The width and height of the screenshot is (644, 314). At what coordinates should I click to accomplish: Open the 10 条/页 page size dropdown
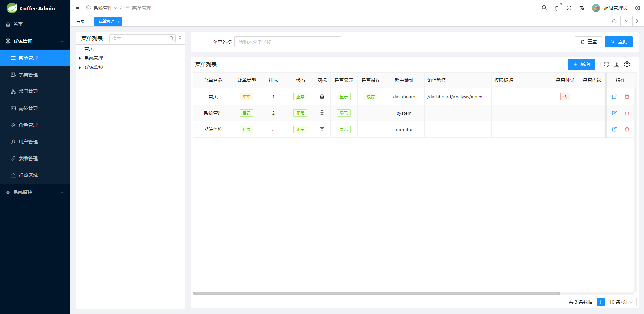pos(621,302)
